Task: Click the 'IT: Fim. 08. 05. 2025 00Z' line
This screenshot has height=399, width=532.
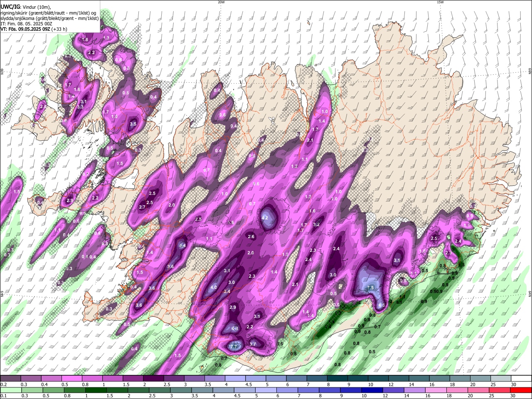Action: [25, 24]
